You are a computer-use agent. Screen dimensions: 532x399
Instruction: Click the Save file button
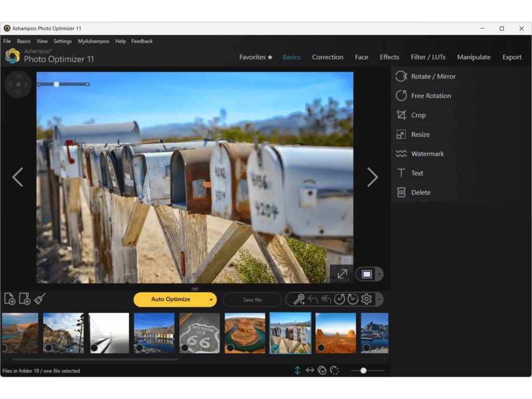252,300
